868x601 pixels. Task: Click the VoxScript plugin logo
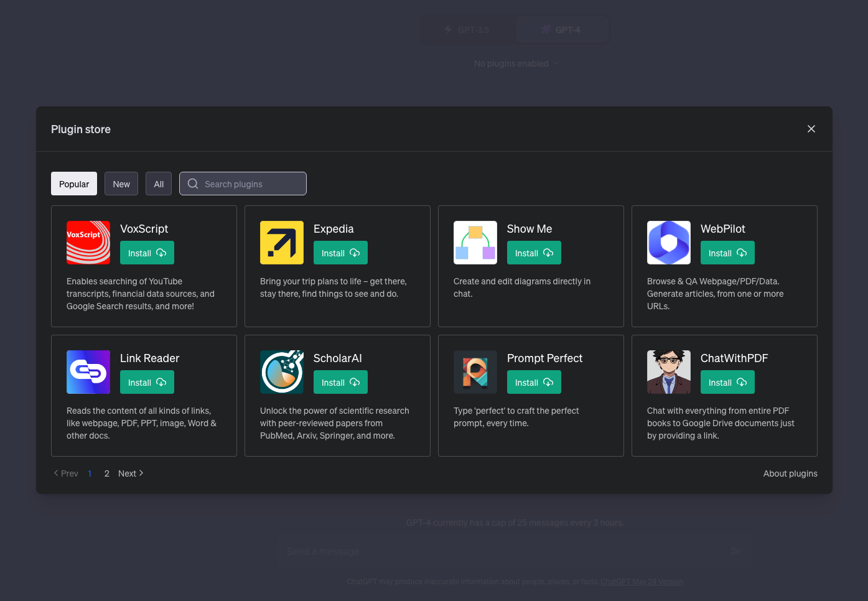pos(88,243)
